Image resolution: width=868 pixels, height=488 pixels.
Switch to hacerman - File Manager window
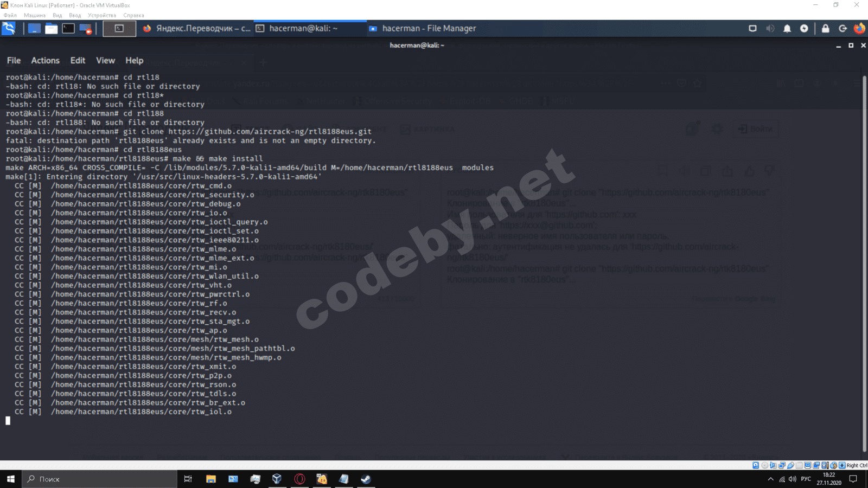pyautogui.click(x=422, y=28)
